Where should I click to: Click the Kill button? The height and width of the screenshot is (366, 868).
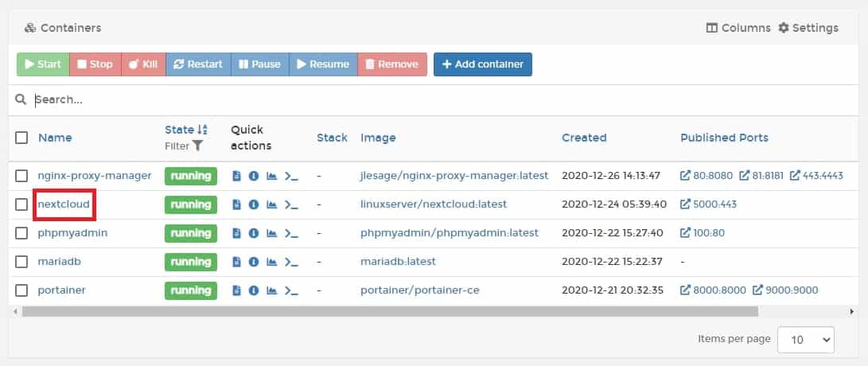[x=143, y=64]
